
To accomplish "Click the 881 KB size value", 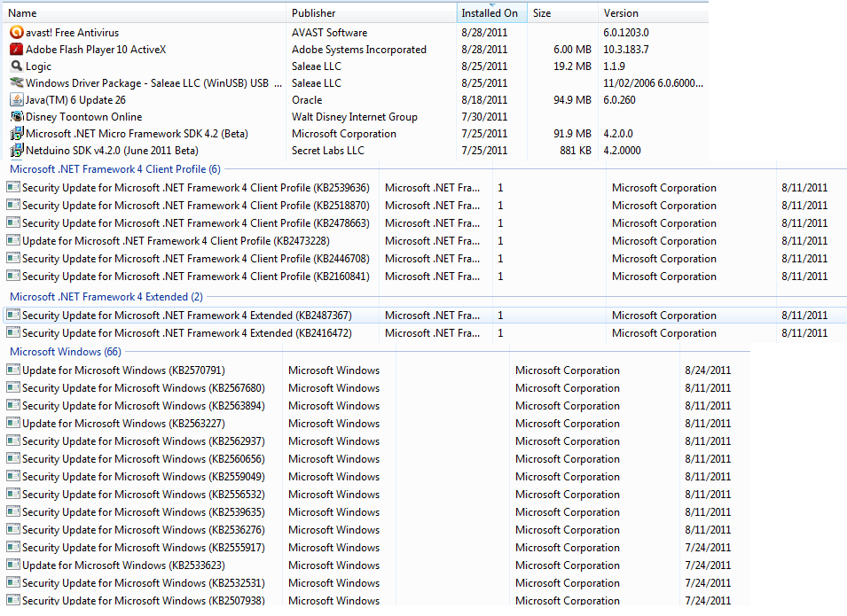I will [x=576, y=150].
